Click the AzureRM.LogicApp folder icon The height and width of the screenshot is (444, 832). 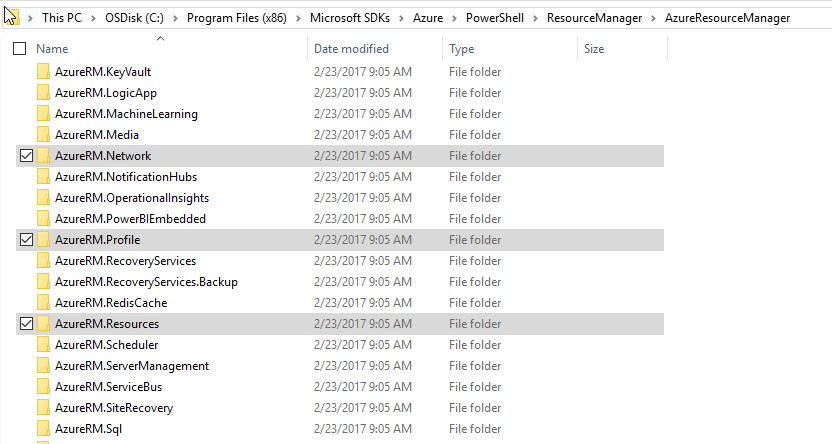[x=43, y=93]
